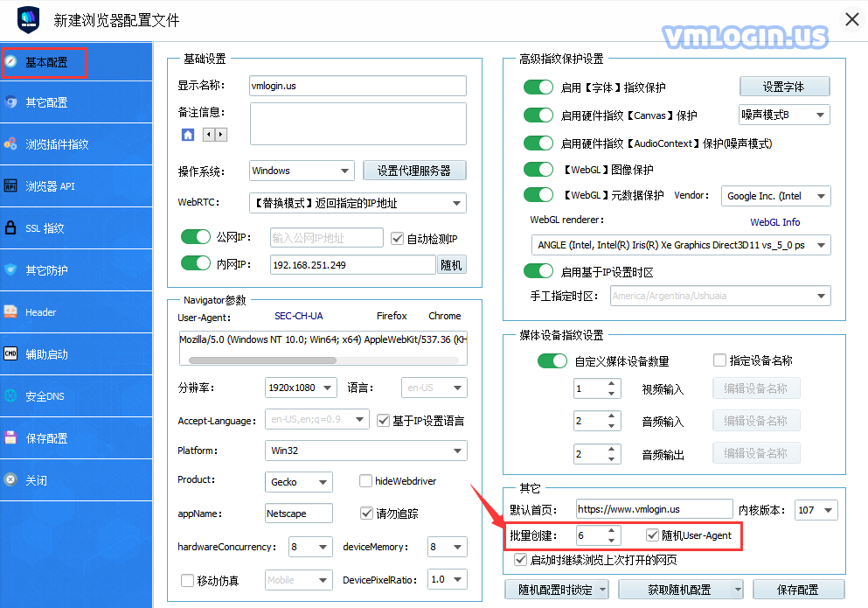Click the 基本配置 compass icon

click(10, 61)
